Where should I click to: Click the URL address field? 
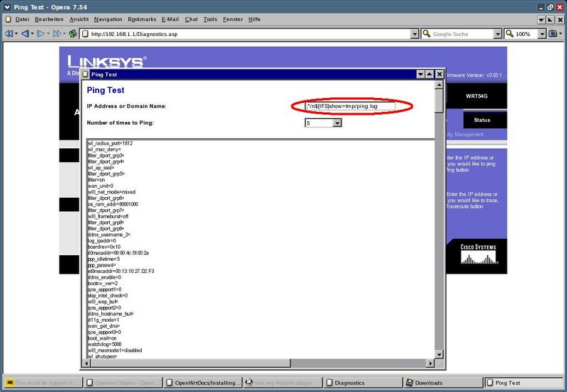[249, 34]
